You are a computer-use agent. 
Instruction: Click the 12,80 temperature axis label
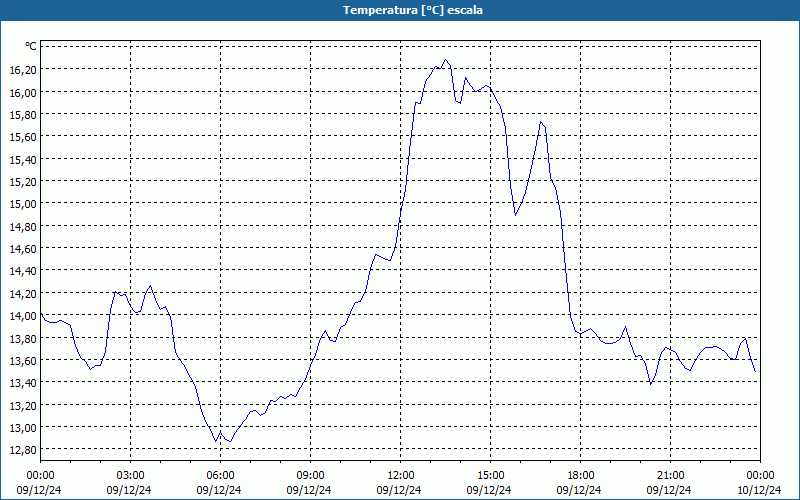[x=23, y=450]
